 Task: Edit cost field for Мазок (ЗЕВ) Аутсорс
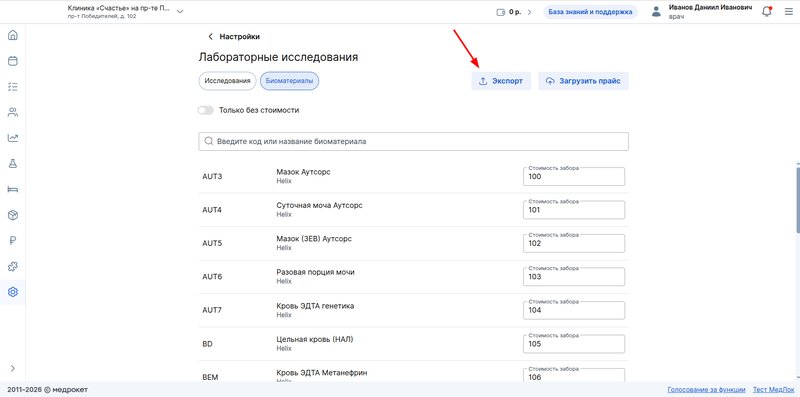574,243
